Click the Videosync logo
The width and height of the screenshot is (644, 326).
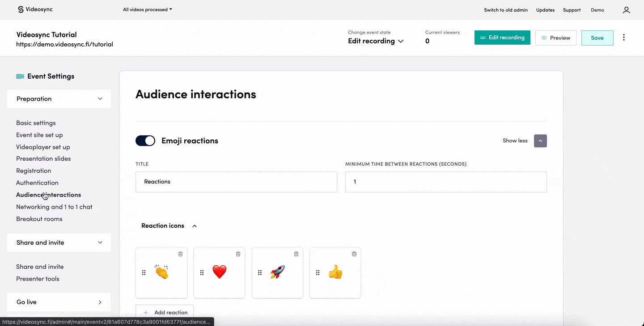[x=35, y=9]
